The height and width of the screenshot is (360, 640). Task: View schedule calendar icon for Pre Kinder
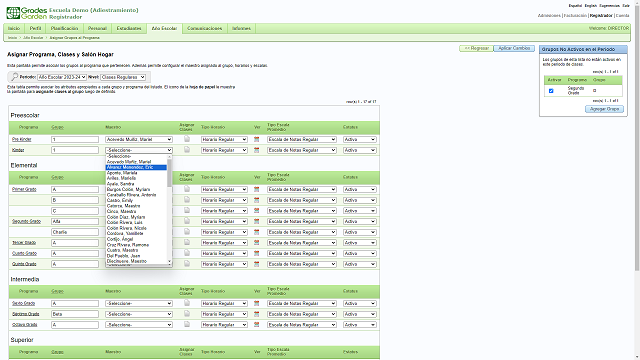[256, 140]
